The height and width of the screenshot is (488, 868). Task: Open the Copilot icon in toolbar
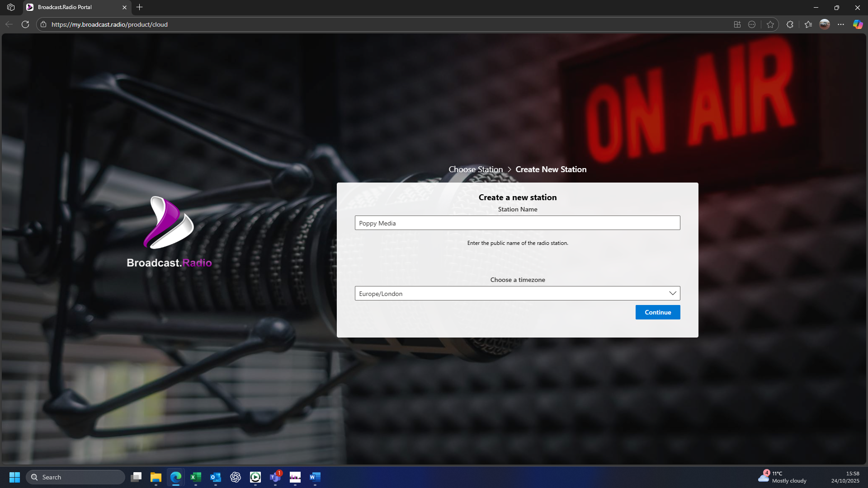pos(858,24)
